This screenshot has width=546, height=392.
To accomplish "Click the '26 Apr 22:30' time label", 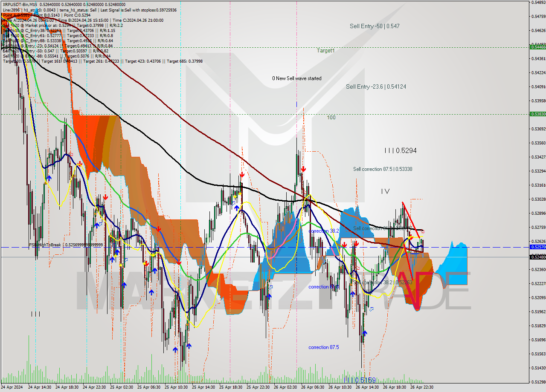I will tap(422, 387).
